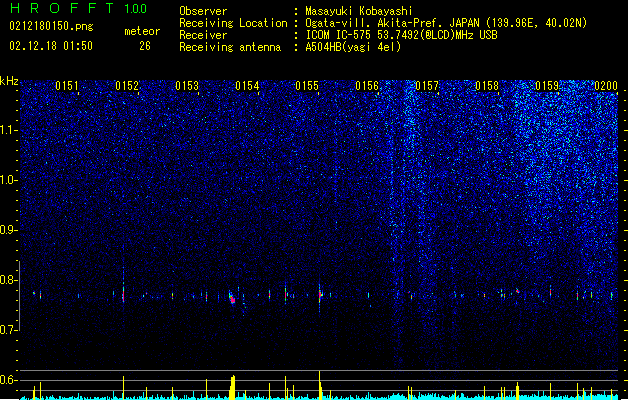Select the ICOM IC-575 receiver description

click(401, 35)
